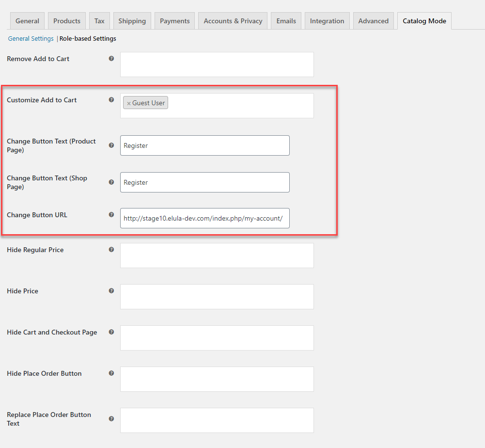Click help icon for Change Button Text (Shop Page)
The width and height of the screenshot is (485, 448).
coord(111,182)
